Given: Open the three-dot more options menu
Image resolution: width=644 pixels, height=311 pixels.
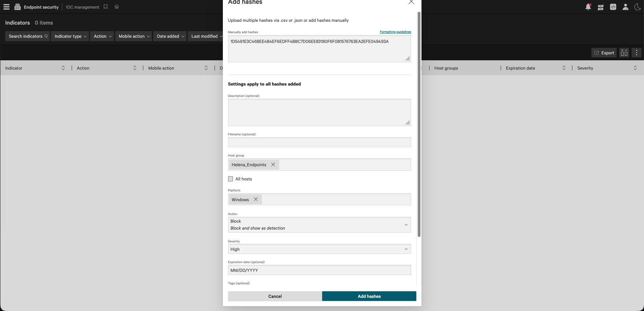Looking at the screenshot, I should pyautogui.click(x=636, y=53).
